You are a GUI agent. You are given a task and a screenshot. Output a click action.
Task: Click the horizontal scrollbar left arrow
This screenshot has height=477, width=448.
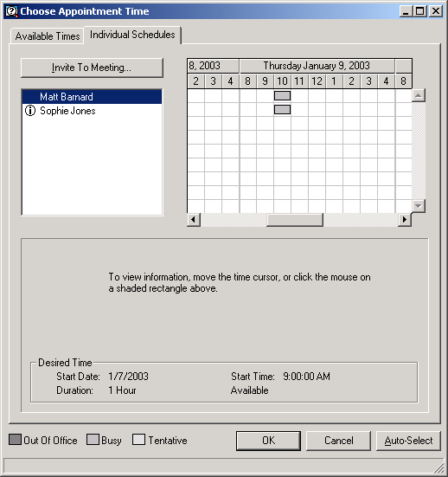(194, 219)
